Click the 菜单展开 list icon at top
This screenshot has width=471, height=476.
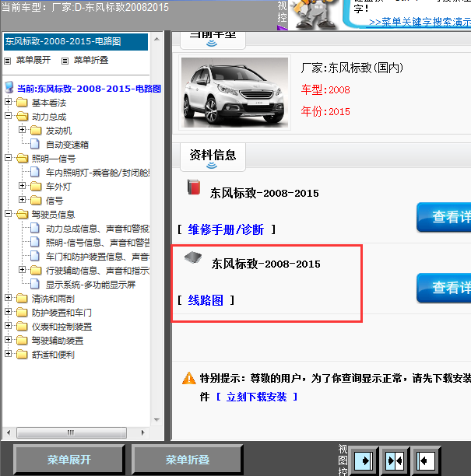coord(8,61)
